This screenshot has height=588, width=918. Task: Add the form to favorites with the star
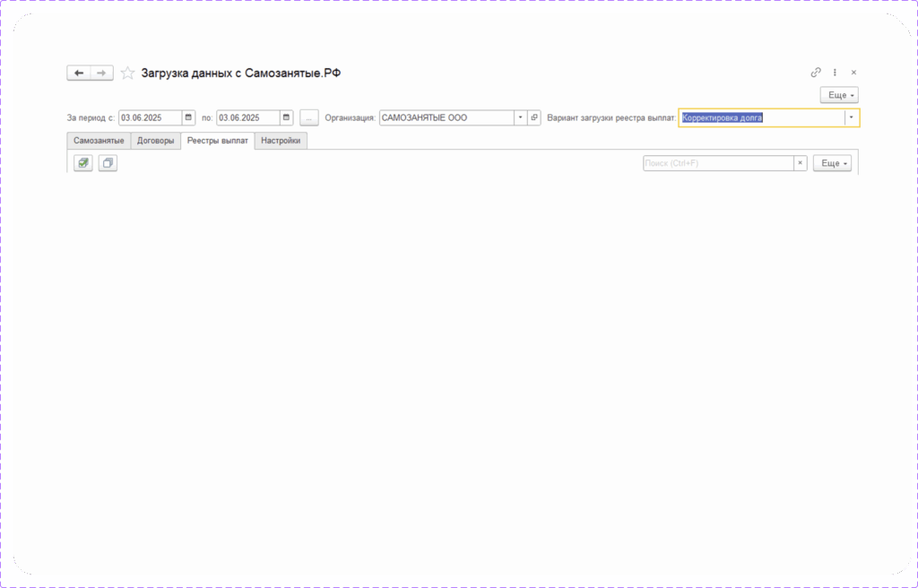pos(127,73)
